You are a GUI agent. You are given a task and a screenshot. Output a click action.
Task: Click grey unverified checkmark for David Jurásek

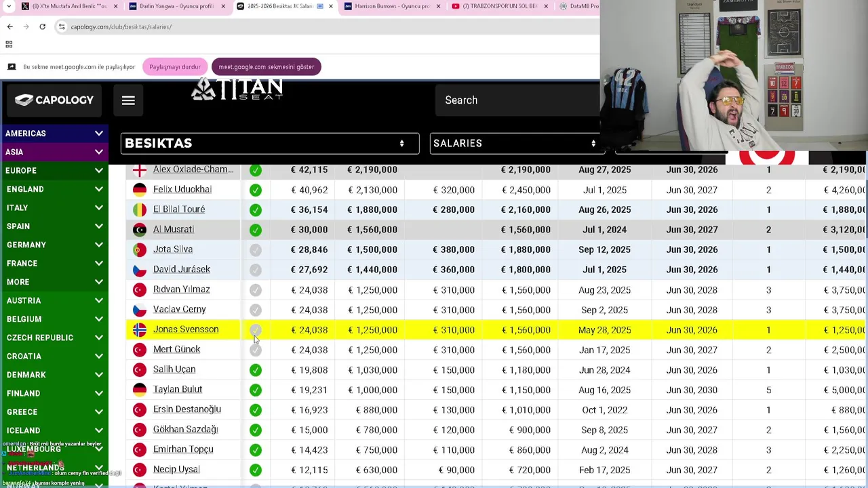[x=256, y=270]
